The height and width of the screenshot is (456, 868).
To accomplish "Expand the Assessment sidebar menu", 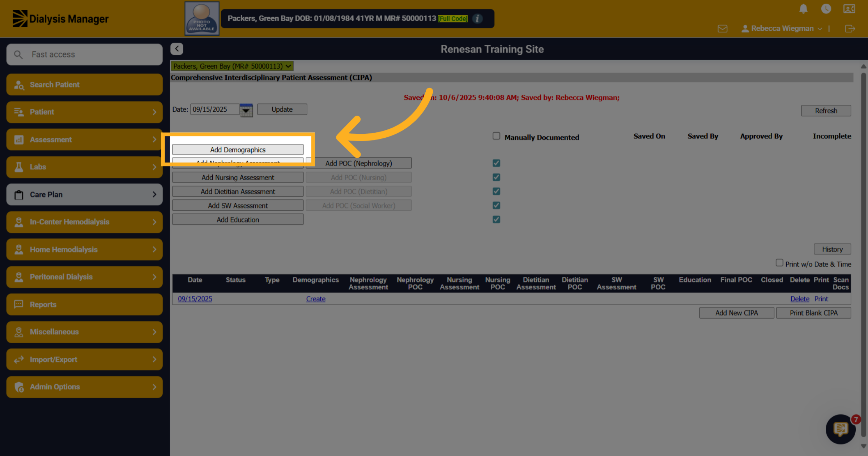I will [84, 139].
